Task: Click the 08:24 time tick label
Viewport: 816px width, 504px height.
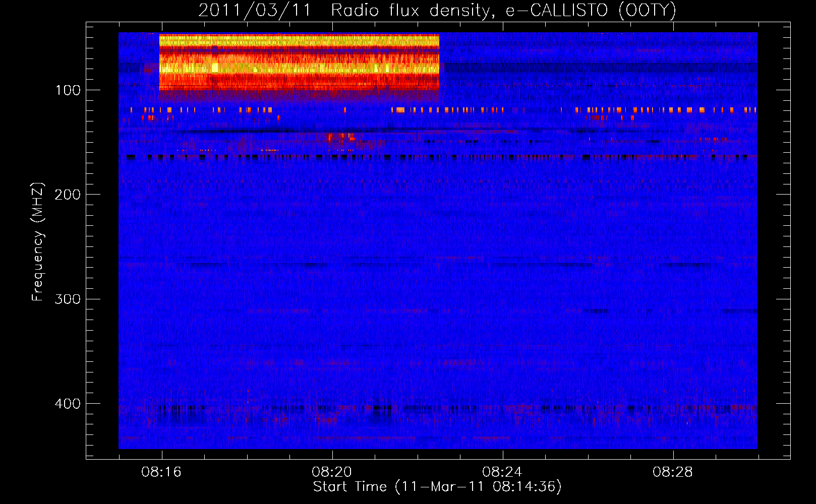Action: [502, 472]
